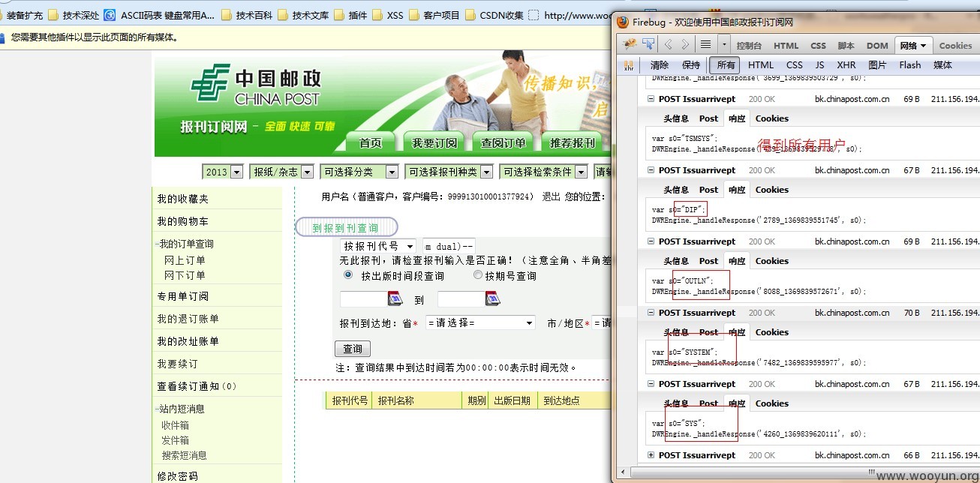980x483 pixels.
Task: Click the 查询 search button
Action: (x=353, y=349)
